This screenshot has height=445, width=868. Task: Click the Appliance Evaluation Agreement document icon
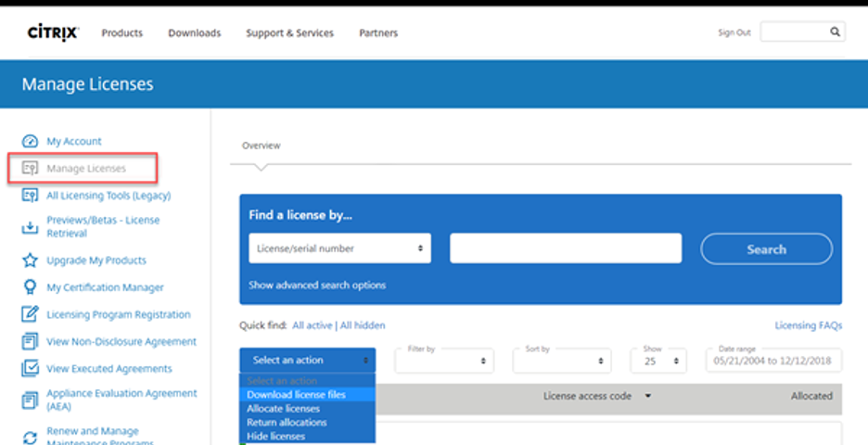click(30, 400)
